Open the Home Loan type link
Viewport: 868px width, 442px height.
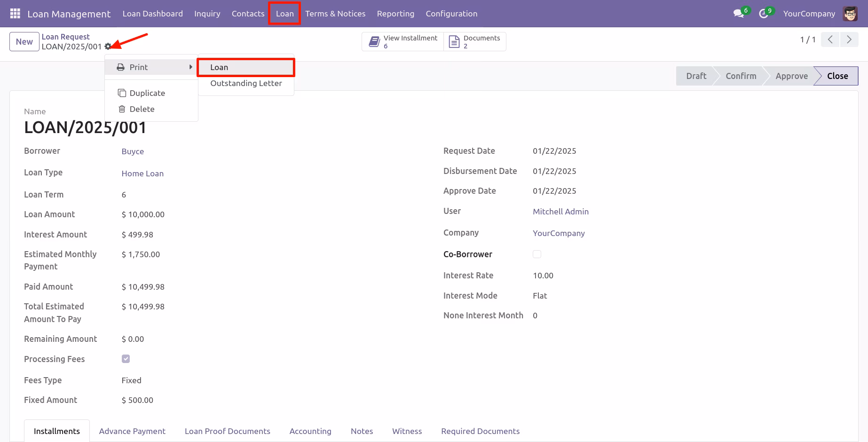(142, 174)
